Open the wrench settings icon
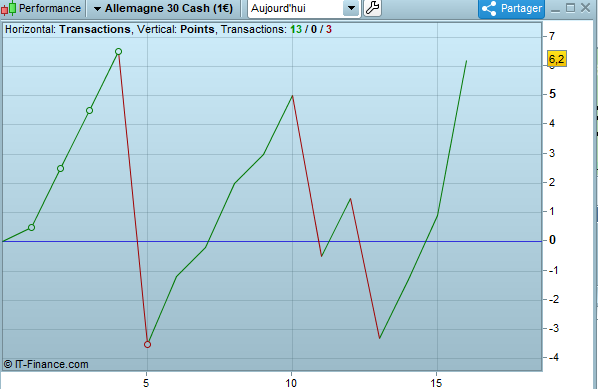The width and height of the screenshot is (598, 389). point(372,8)
